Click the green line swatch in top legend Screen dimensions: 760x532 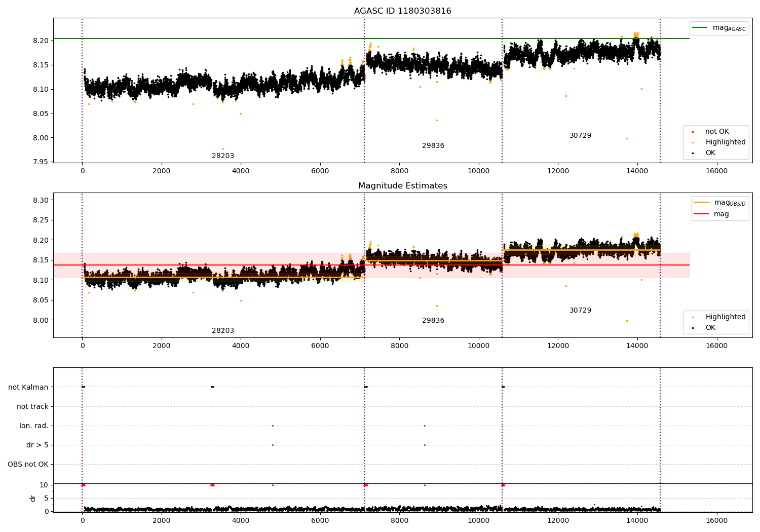[700, 27]
